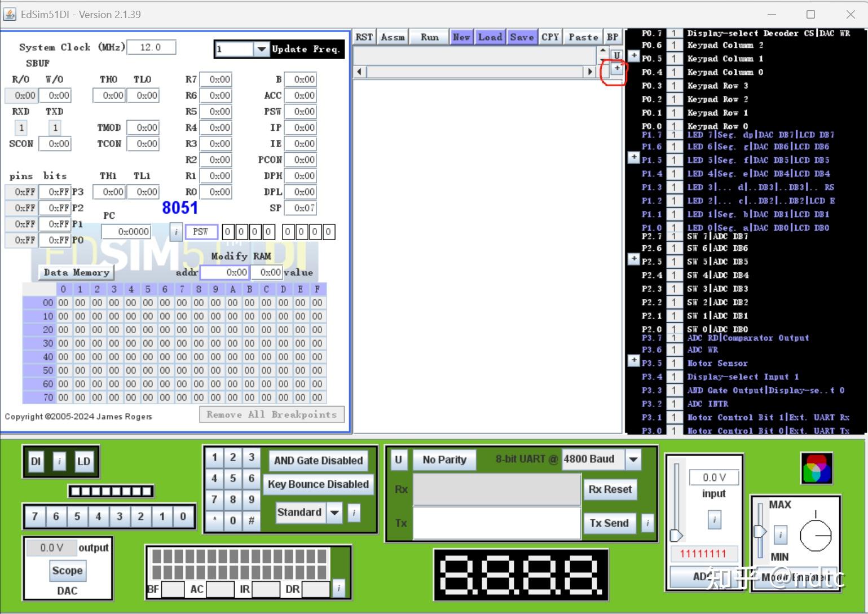This screenshot has height=614, width=868.
Task: Toggle the AND Gate Disabled setting
Action: [x=318, y=460]
